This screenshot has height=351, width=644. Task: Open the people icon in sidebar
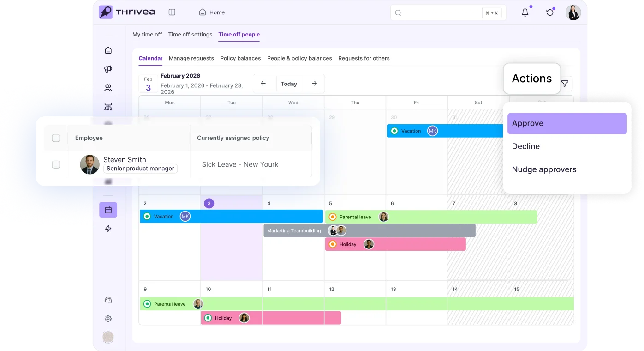(108, 88)
